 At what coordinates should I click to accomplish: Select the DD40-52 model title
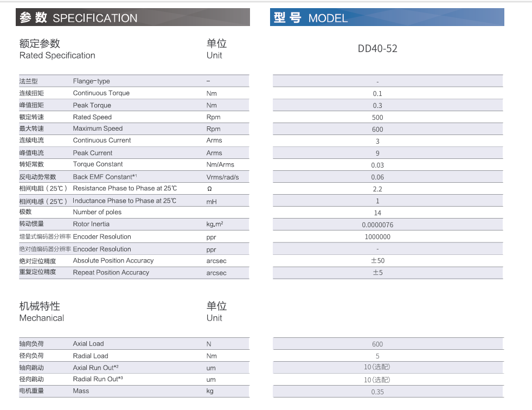pos(377,48)
